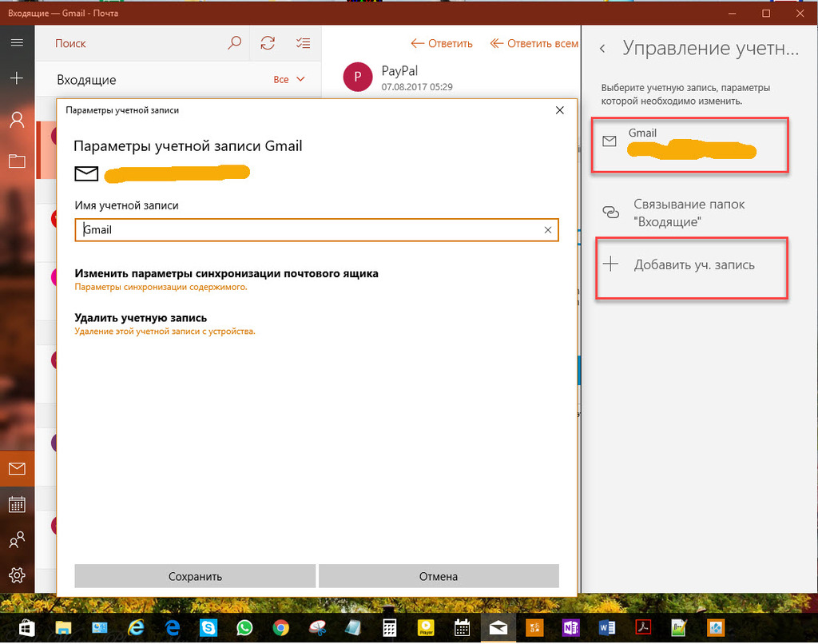Screen dimensions: 818x644
Task: Switch to Calendar in the sidebar
Action: tap(17, 504)
